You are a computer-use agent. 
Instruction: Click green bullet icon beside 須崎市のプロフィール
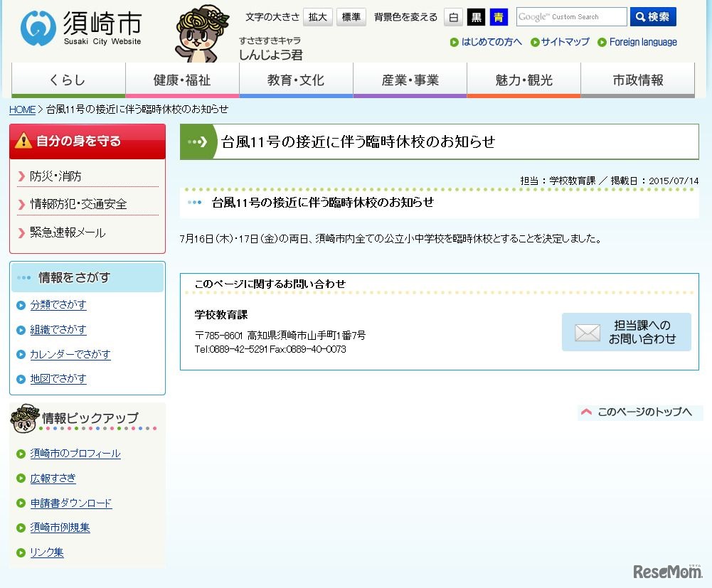pos(21,454)
